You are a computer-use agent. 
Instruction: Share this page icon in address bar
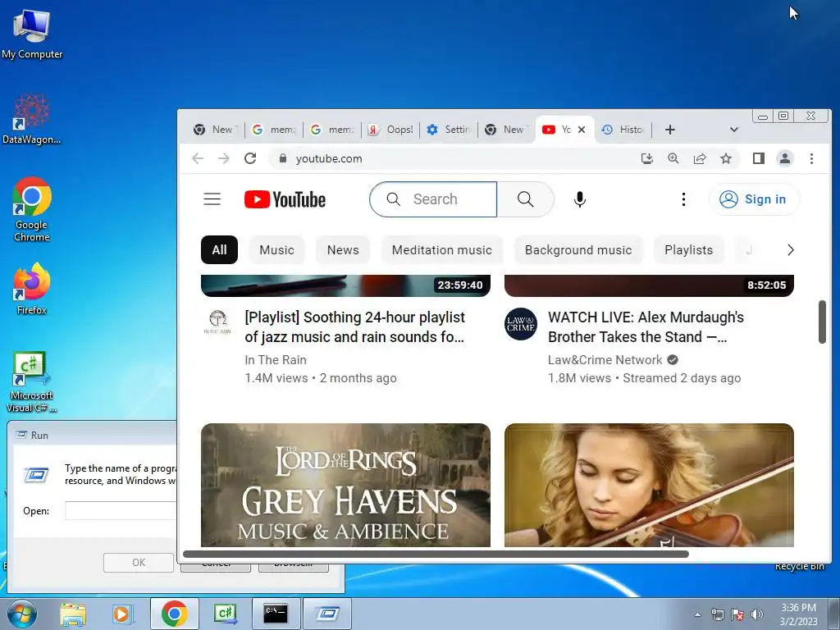(700, 158)
